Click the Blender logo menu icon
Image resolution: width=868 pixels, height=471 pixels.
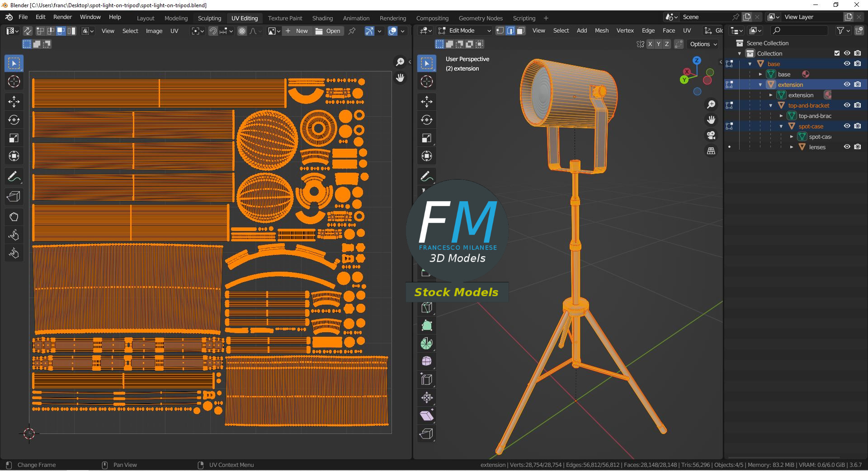click(x=9, y=17)
